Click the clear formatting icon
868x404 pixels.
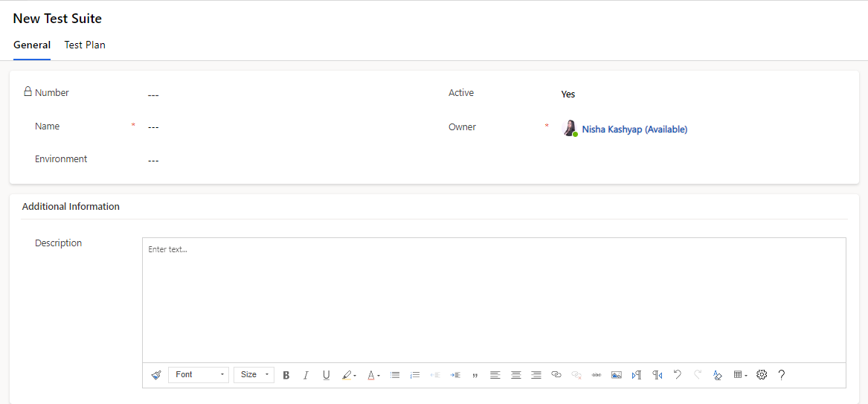tap(718, 375)
